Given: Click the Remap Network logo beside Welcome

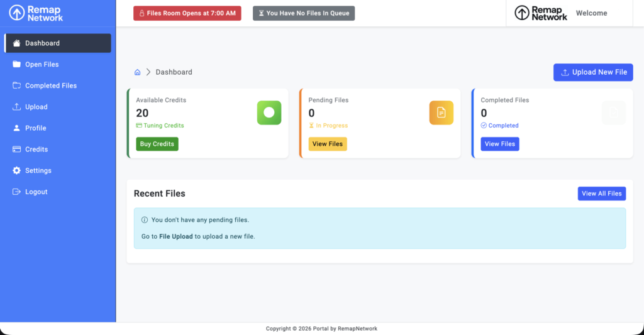Looking at the screenshot, I should (541, 13).
